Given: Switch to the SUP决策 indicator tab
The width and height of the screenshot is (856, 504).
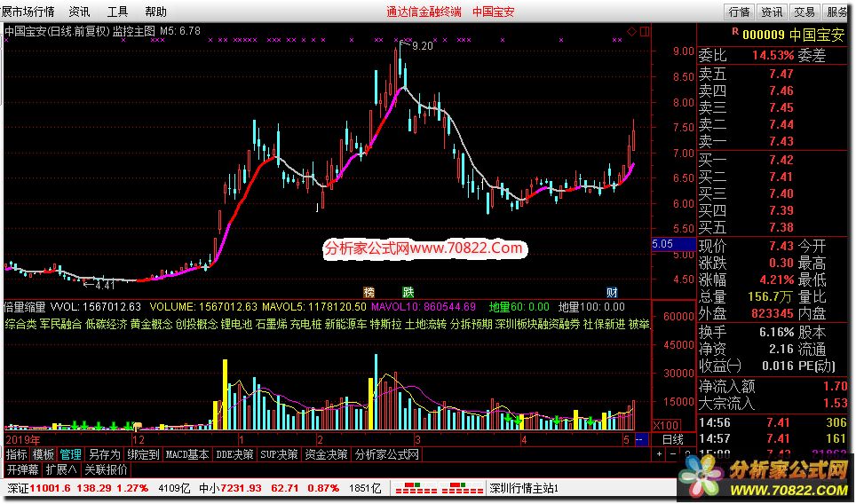Looking at the screenshot, I should pyautogui.click(x=279, y=454).
